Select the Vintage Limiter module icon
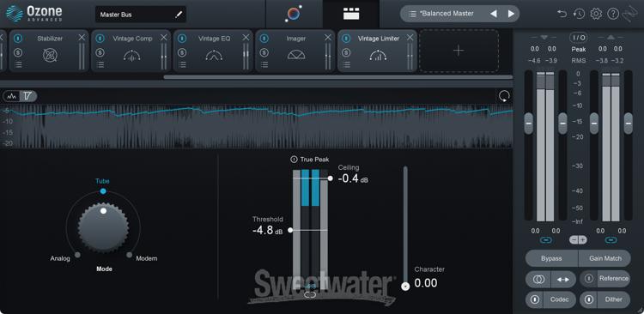This screenshot has height=314, width=644. [x=379, y=55]
